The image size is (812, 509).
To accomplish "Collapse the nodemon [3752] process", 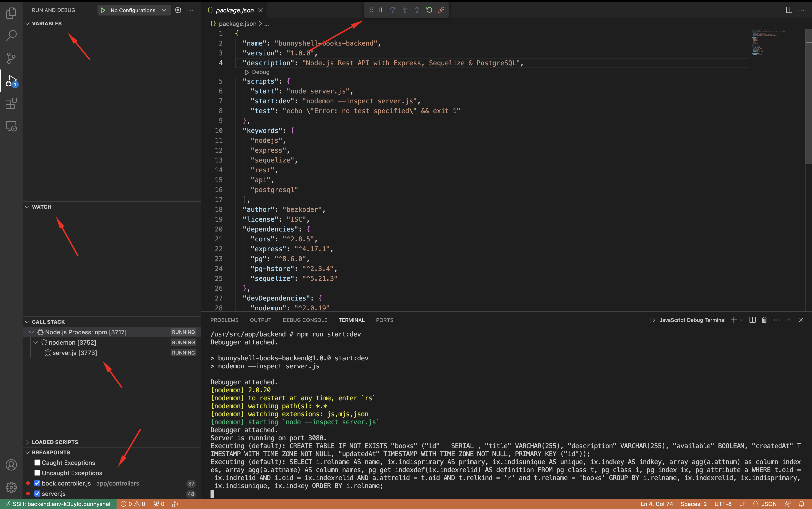I will point(35,342).
